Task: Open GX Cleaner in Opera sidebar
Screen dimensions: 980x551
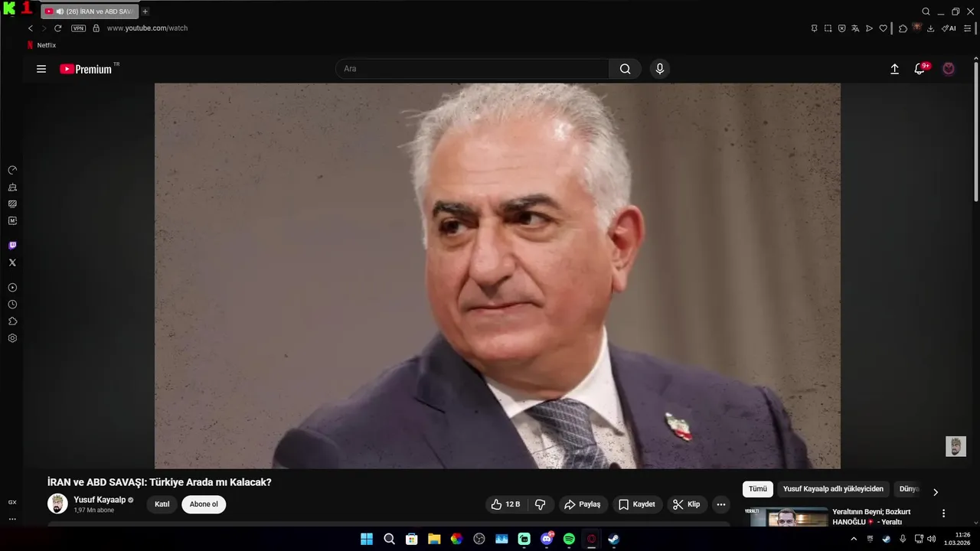Action: pyautogui.click(x=12, y=187)
